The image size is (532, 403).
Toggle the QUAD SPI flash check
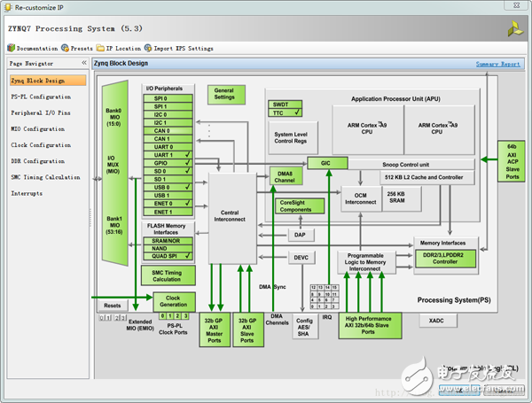(x=188, y=256)
